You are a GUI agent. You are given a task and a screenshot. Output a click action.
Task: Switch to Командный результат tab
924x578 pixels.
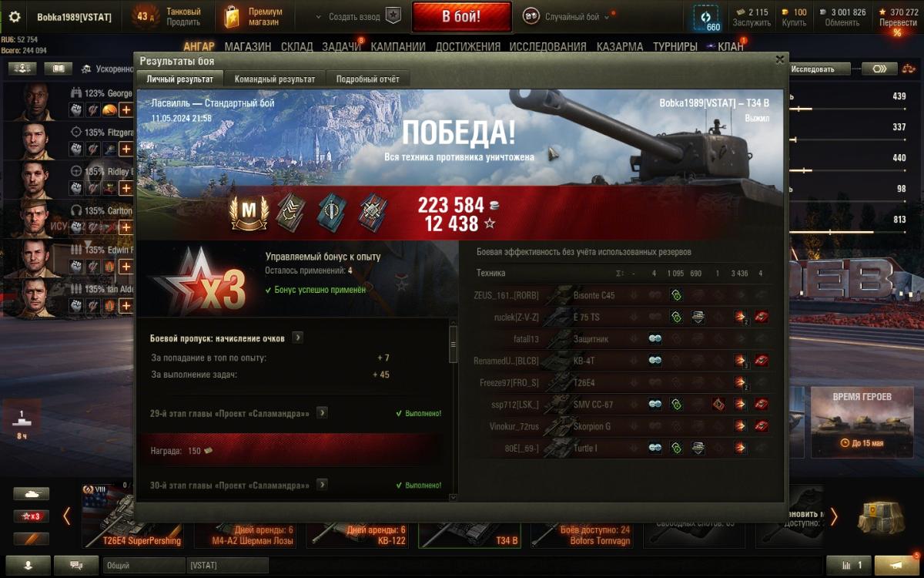(275, 79)
